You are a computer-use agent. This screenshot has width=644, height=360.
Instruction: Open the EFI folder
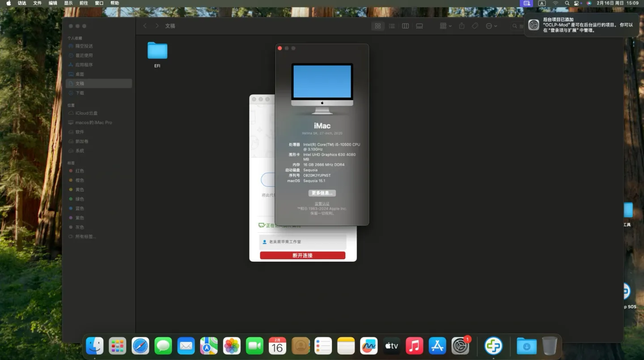(x=157, y=52)
